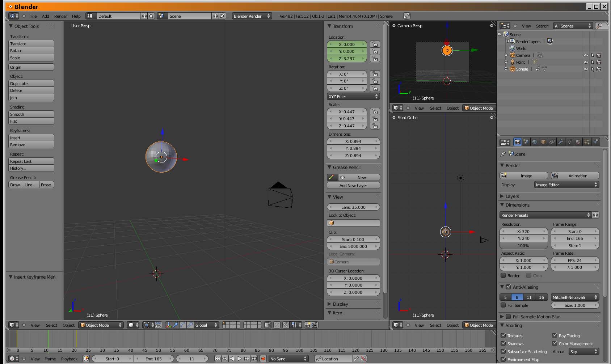This screenshot has height=364, width=611.
Task: Click the Duplicate button in Object Tools
Action: pyautogui.click(x=31, y=83)
